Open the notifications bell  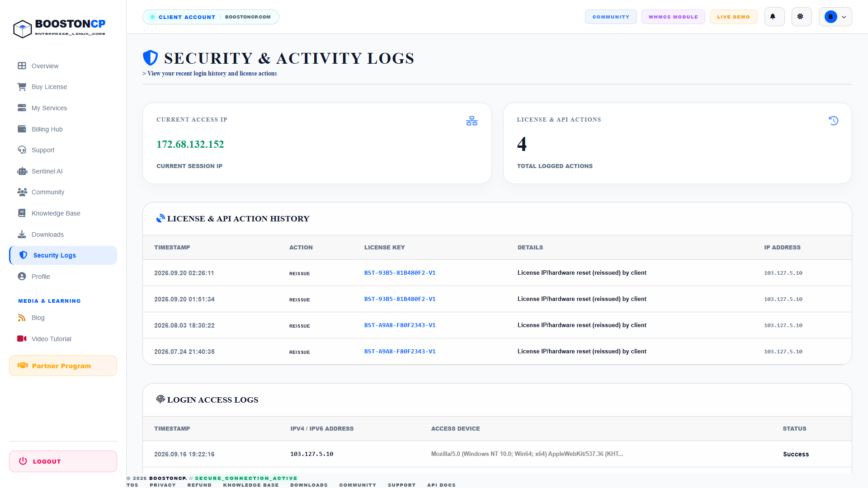(774, 17)
